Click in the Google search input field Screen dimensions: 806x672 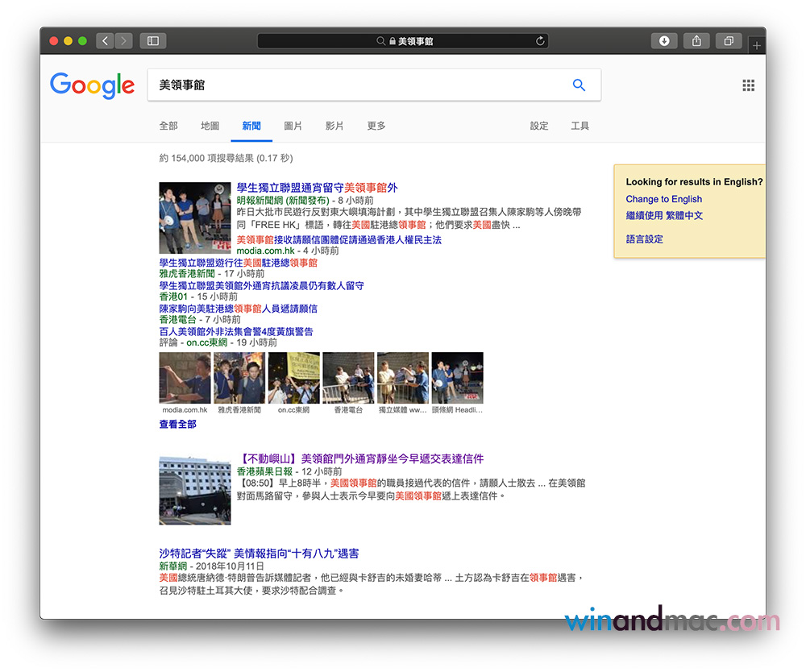[x=355, y=85]
